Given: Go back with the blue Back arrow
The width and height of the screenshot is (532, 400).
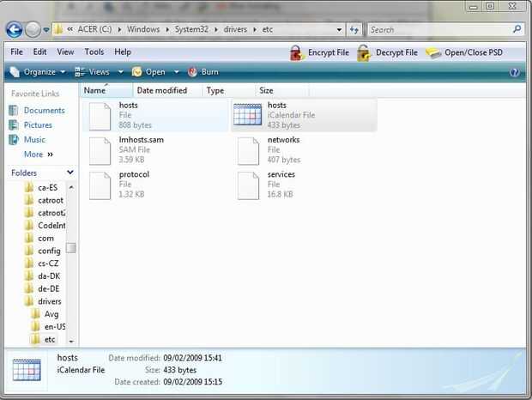Looking at the screenshot, I should pyautogui.click(x=15, y=29).
